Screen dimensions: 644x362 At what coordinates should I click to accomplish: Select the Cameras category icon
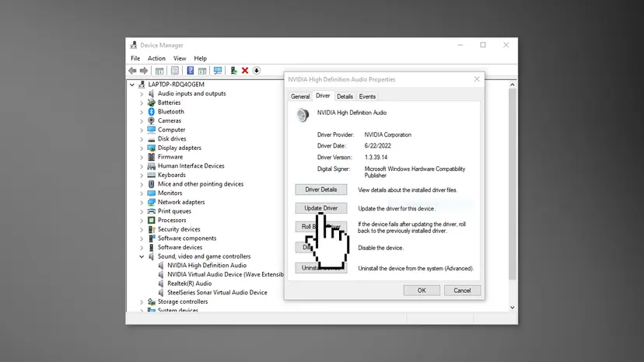[151, 120]
